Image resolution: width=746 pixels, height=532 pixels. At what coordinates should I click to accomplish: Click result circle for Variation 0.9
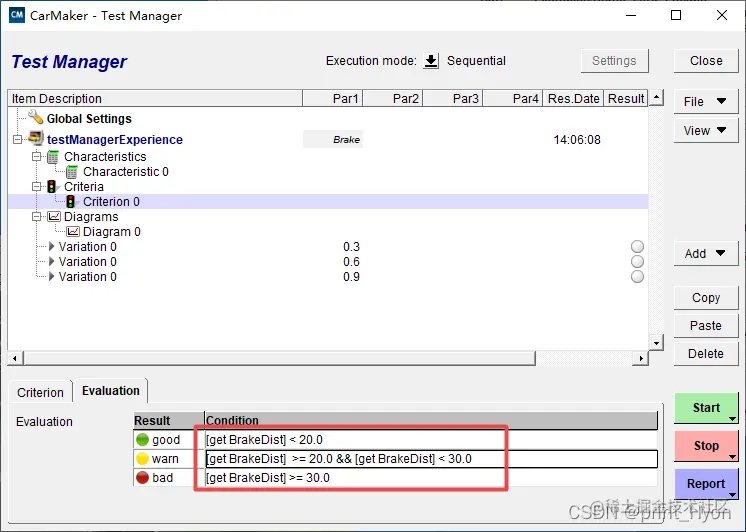[x=637, y=276]
